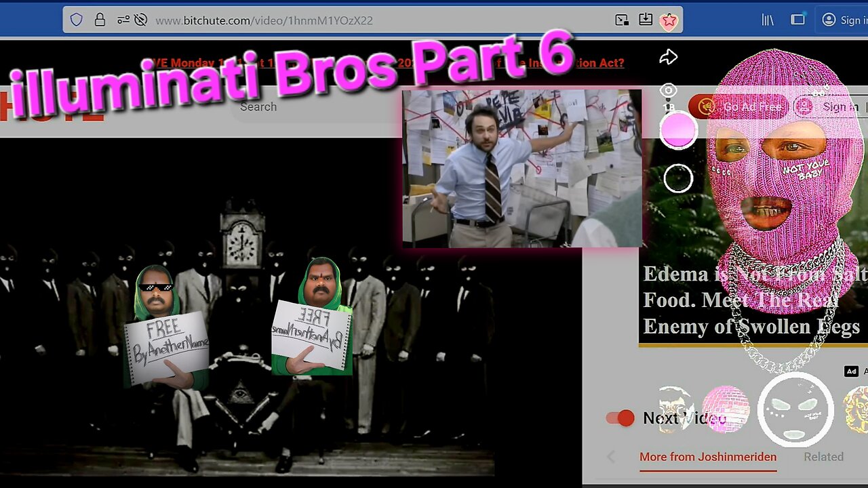Click the site security padlock icon

tap(100, 20)
